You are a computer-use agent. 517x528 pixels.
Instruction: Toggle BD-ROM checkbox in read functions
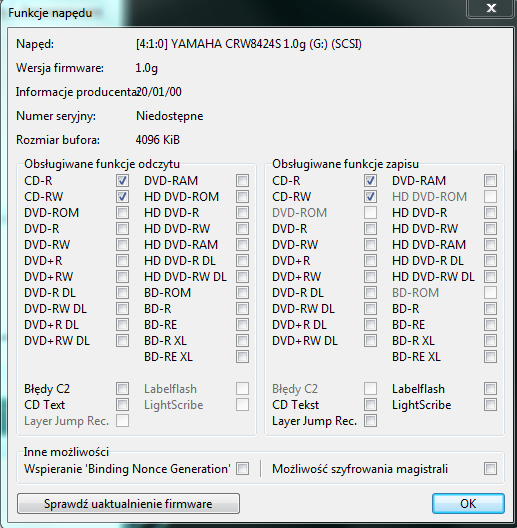tap(243, 292)
